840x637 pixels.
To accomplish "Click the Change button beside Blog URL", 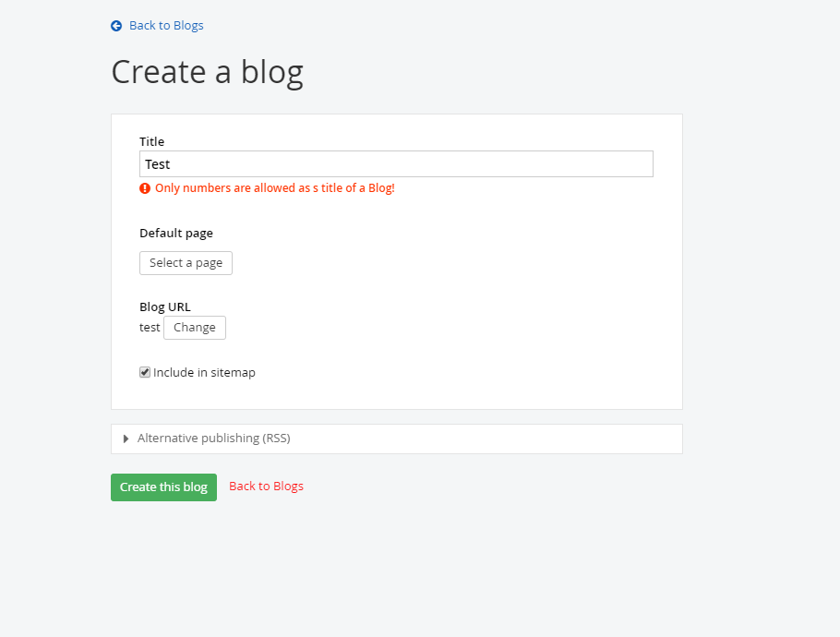I will coord(195,328).
